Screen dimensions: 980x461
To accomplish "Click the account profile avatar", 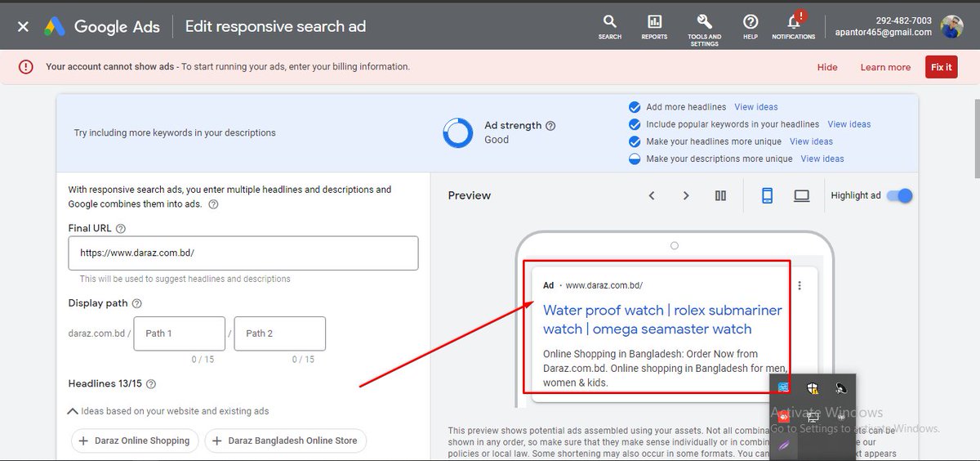I will [951, 27].
